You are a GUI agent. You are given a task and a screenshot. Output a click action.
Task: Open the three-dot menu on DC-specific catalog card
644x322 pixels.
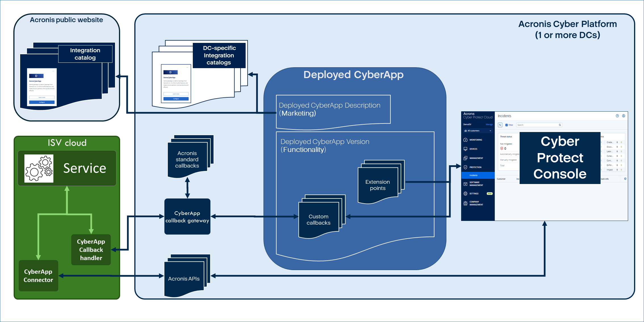187,67
